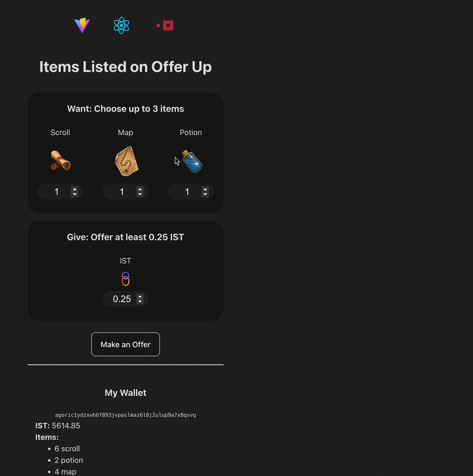473x476 pixels.
Task: Select the IST amount input field
Action: pyautogui.click(x=122, y=299)
